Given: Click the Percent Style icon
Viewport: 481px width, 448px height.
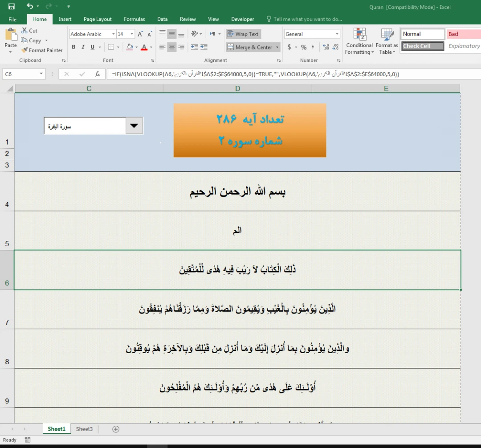Looking at the screenshot, I should pyautogui.click(x=304, y=47).
